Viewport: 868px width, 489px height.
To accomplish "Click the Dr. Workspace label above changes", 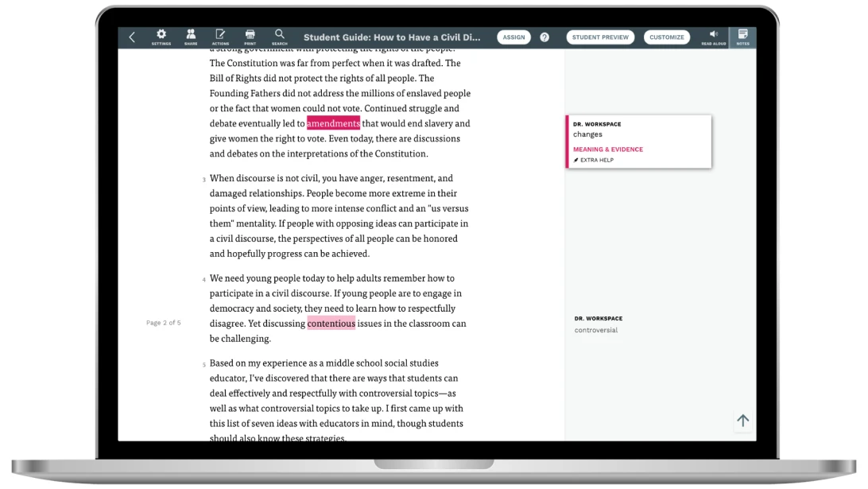I will pos(597,124).
